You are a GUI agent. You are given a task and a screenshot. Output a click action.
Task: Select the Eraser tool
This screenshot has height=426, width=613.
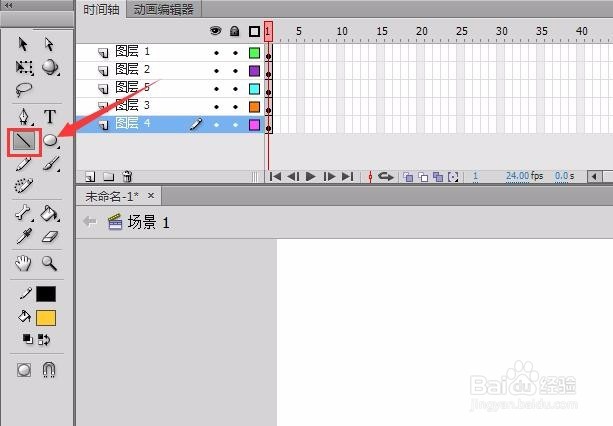tap(50, 236)
